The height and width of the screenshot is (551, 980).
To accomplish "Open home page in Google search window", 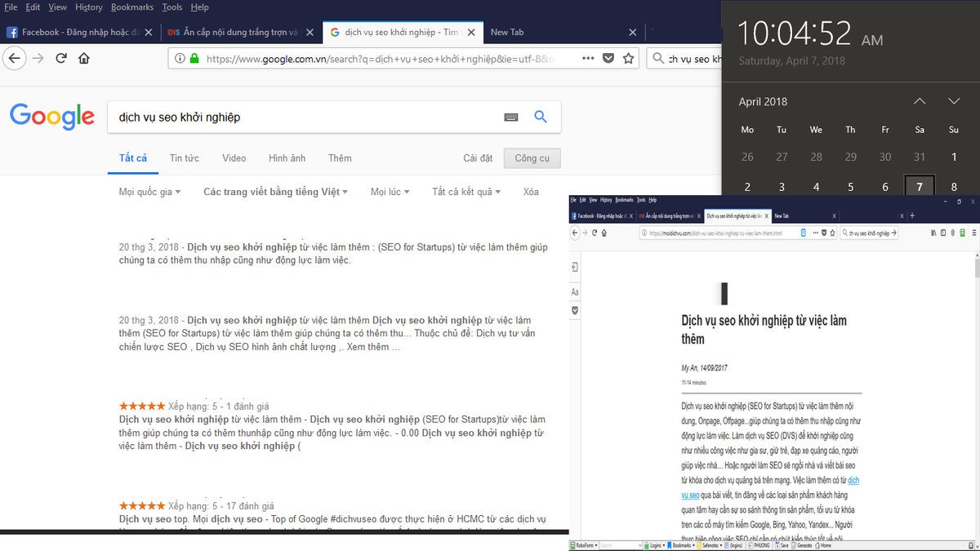I will (83, 58).
